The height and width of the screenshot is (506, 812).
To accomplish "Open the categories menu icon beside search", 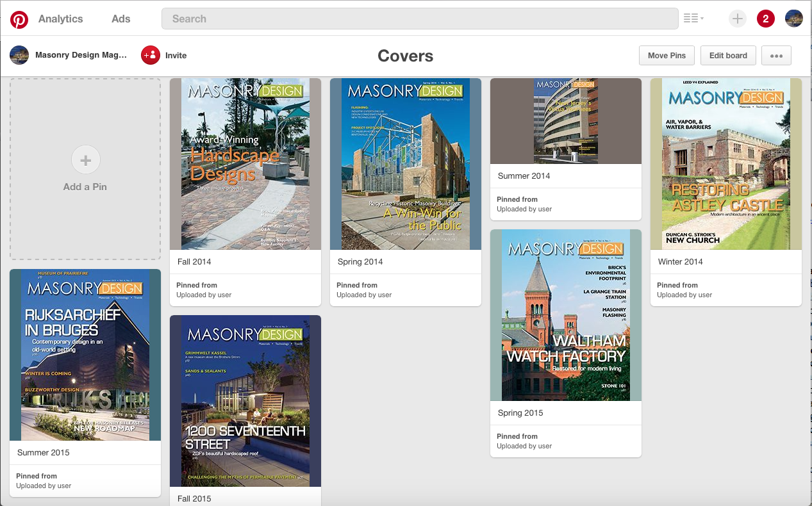I will (693, 19).
